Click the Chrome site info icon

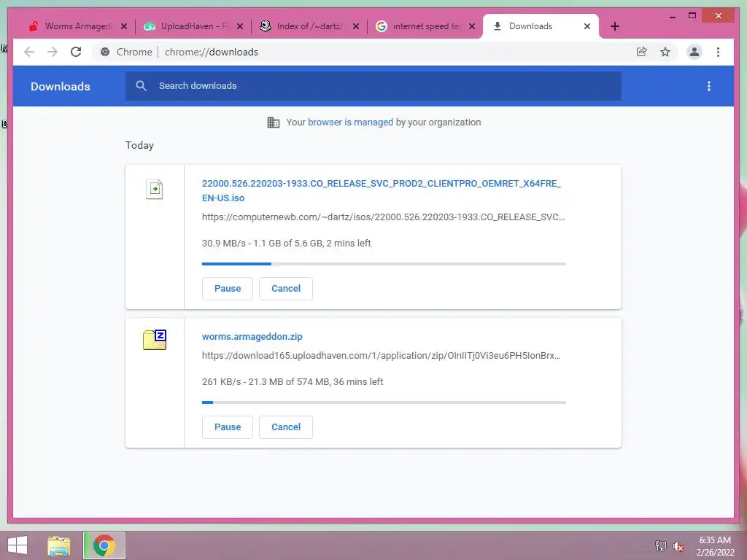pos(105,52)
